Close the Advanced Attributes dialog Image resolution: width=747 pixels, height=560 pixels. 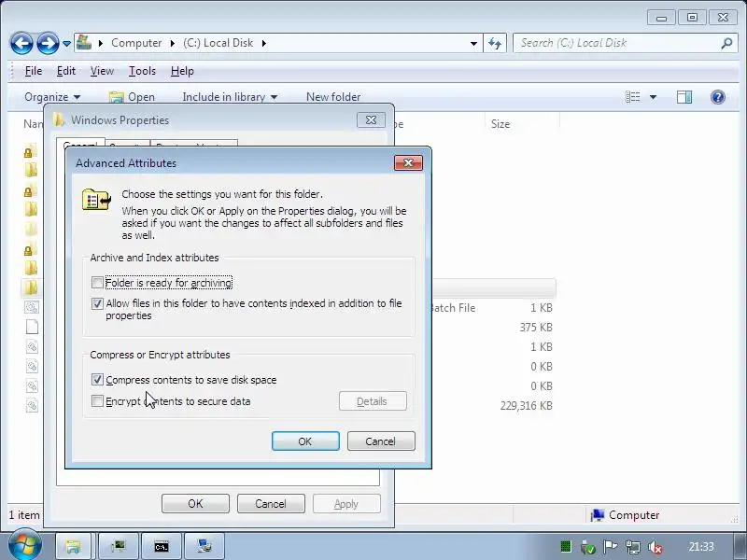[x=408, y=162]
